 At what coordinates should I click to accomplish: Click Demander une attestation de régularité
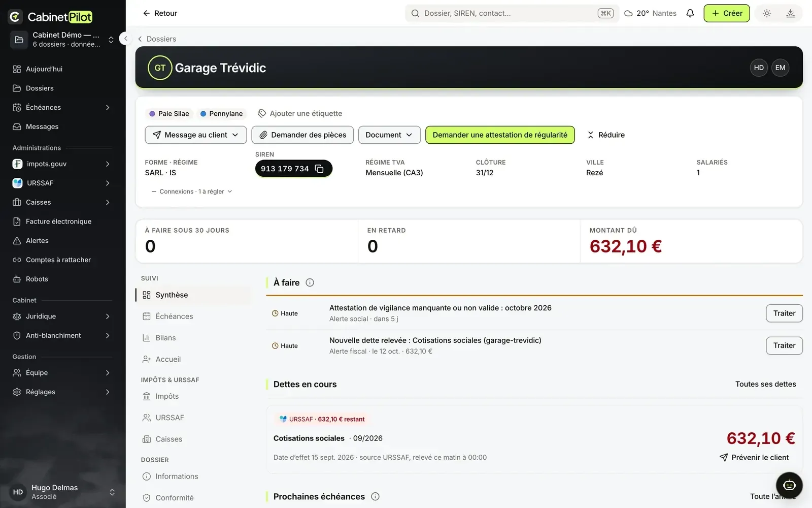click(500, 135)
